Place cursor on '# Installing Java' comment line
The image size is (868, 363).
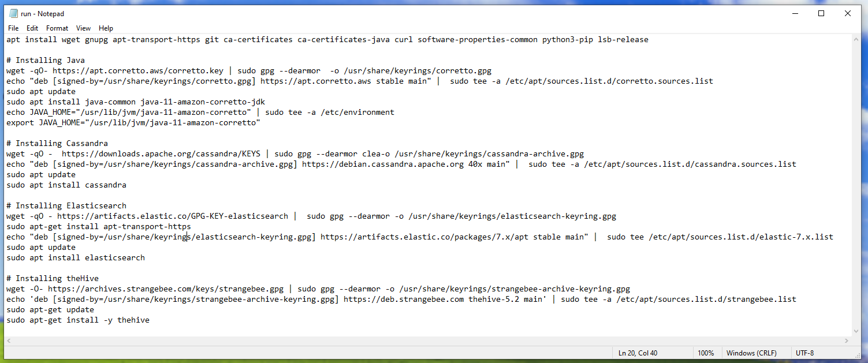point(46,60)
